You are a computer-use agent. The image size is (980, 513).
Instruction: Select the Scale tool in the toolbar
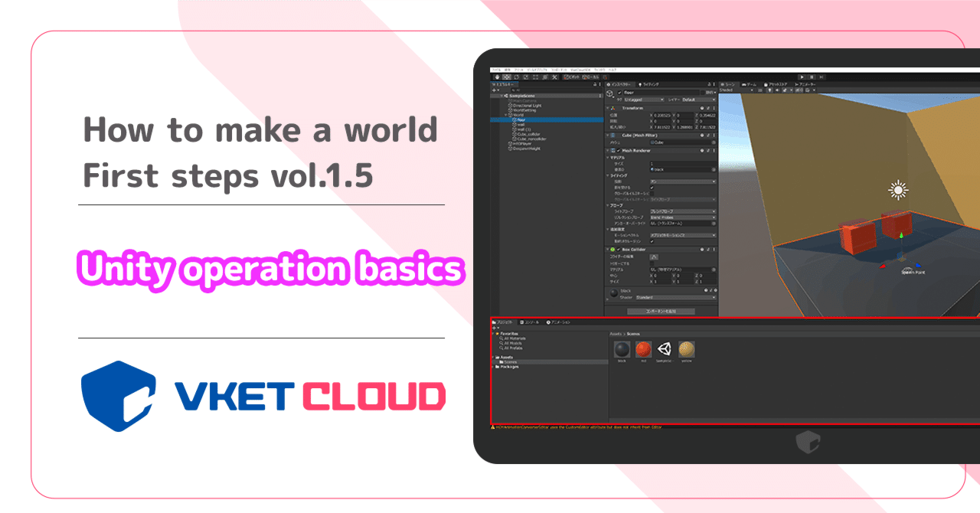tap(526, 77)
